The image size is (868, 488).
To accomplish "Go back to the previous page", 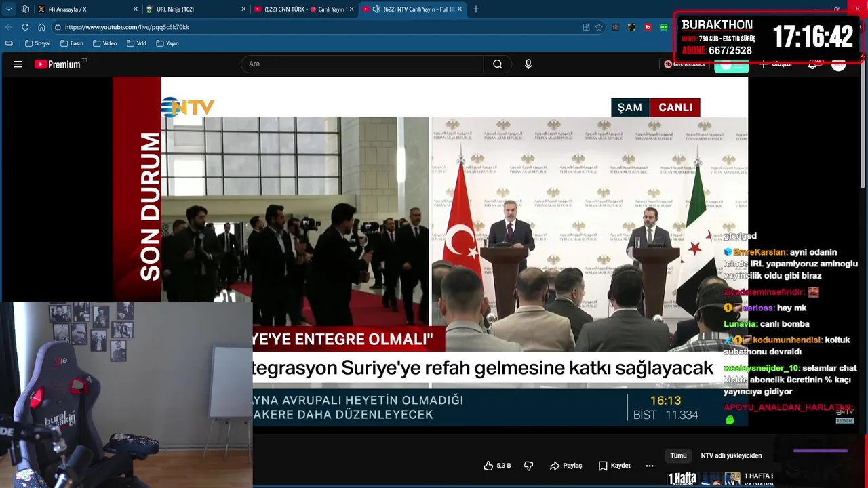I will click(9, 27).
